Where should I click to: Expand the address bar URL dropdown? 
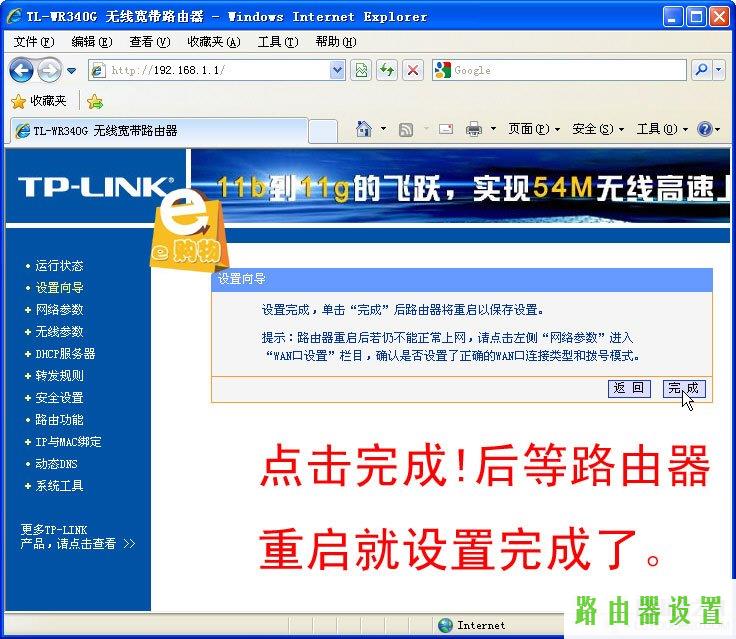pos(337,70)
